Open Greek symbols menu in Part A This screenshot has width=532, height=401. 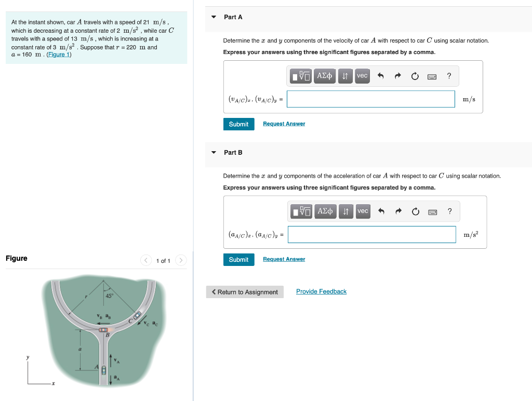tap(324, 76)
